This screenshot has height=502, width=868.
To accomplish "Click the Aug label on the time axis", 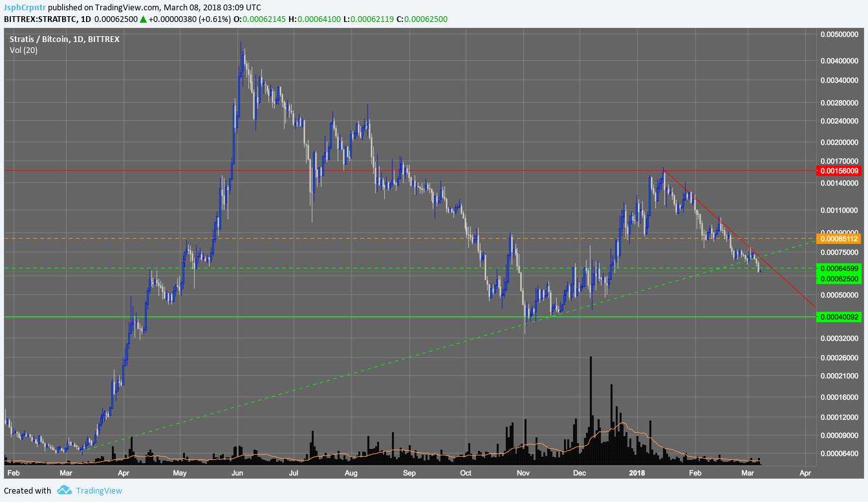I will click(x=351, y=474).
